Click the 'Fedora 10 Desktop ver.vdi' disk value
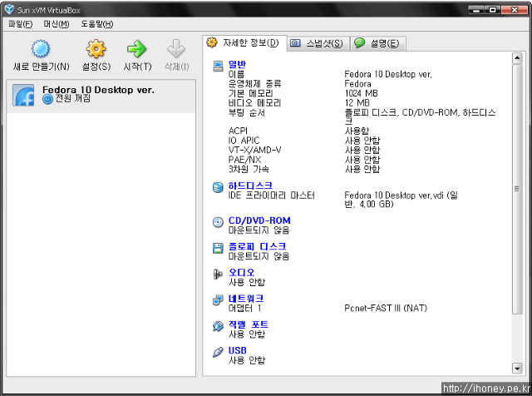 tap(401, 200)
